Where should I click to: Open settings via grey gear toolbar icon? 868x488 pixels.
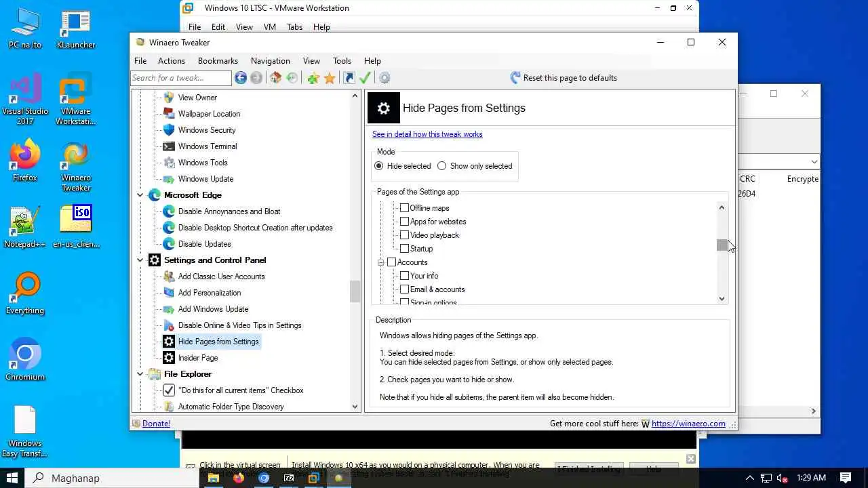[384, 78]
